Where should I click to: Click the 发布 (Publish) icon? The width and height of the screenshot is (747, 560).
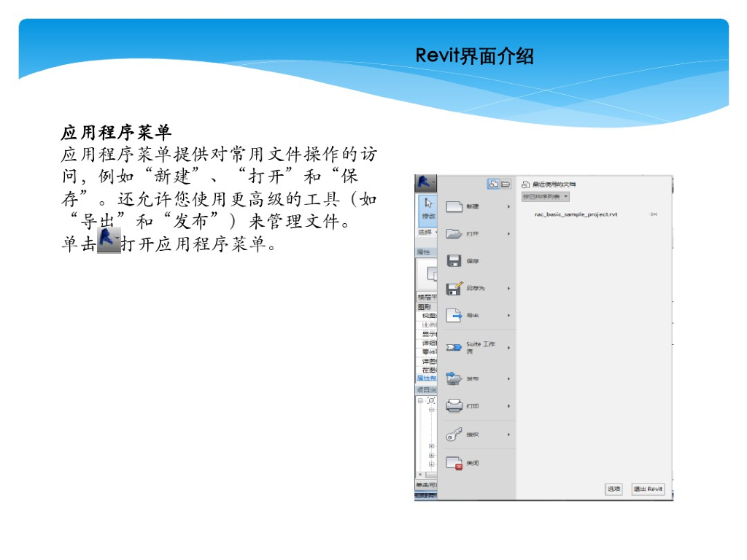click(x=454, y=378)
